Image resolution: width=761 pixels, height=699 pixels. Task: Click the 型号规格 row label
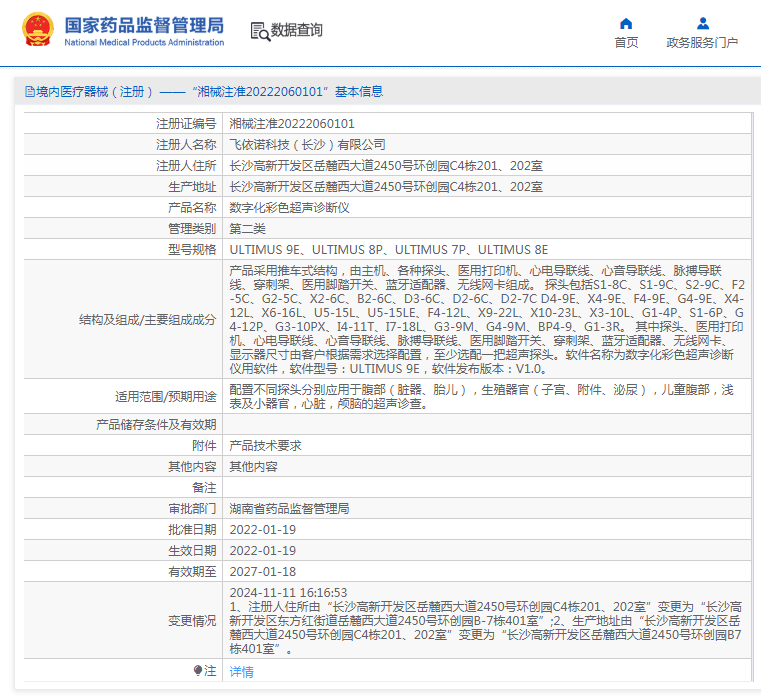[192, 250]
